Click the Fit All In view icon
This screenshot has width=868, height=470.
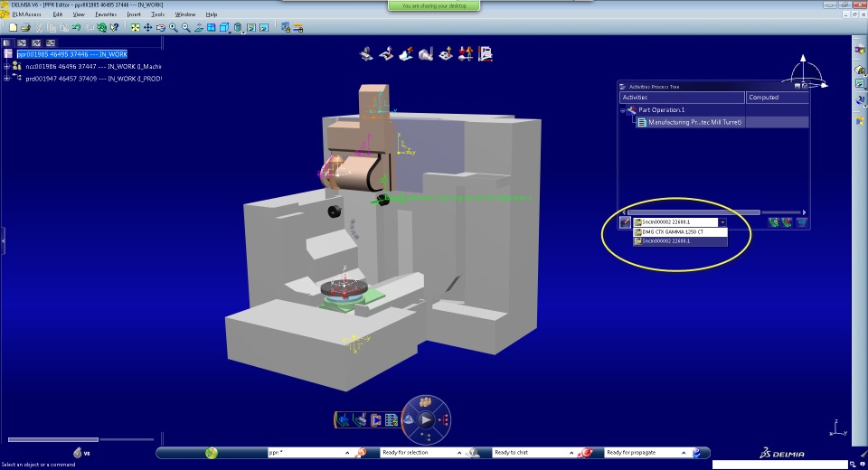[x=135, y=27]
